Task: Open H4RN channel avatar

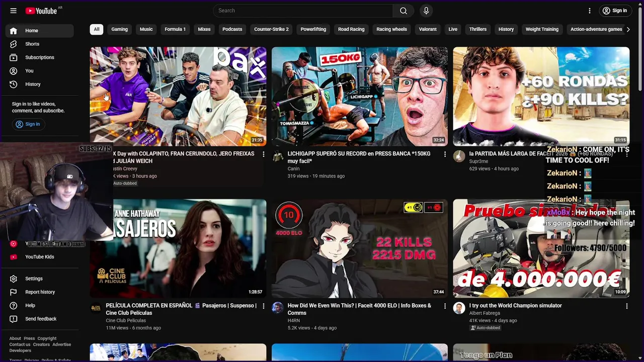Action: tap(278, 308)
